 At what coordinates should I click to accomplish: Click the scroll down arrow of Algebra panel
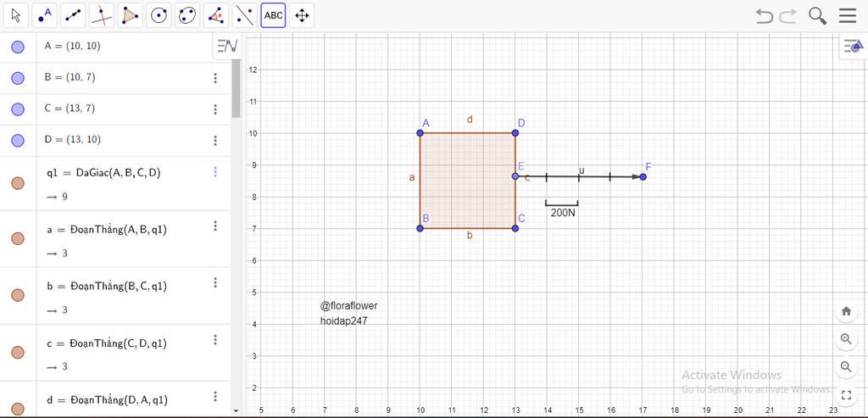tap(236, 411)
